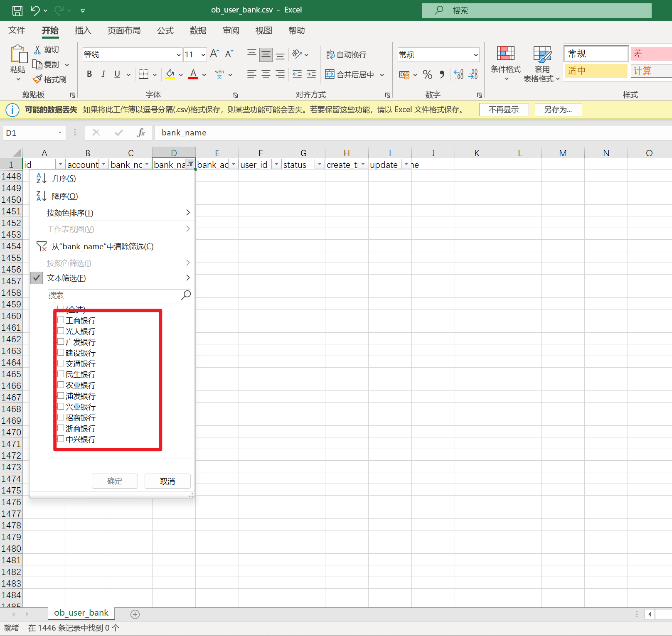Check the 交通银行 filter checkbox
The image size is (672, 636).
tap(61, 363)
